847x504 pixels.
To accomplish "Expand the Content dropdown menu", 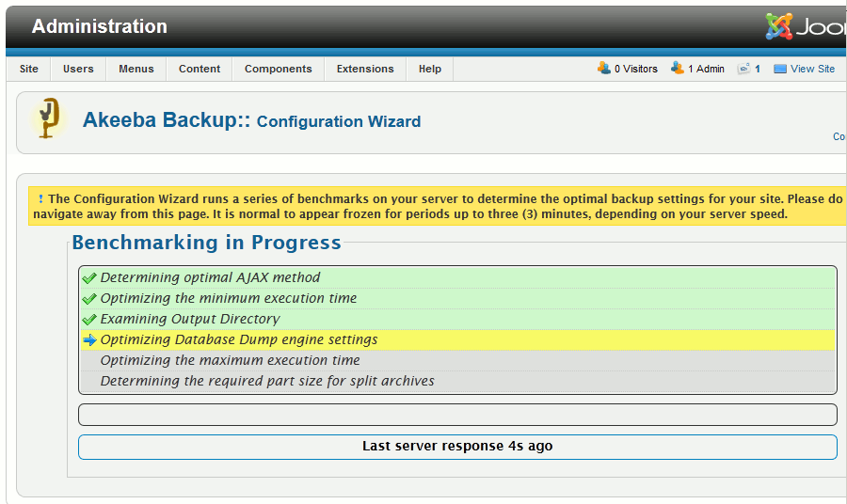I will (x=200, y=69).
